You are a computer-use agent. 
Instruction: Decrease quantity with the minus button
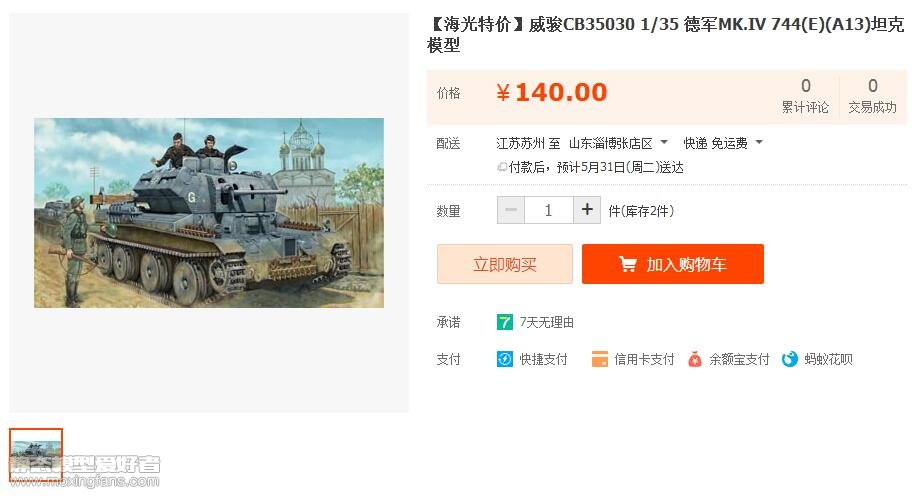[x=511, y=210]
